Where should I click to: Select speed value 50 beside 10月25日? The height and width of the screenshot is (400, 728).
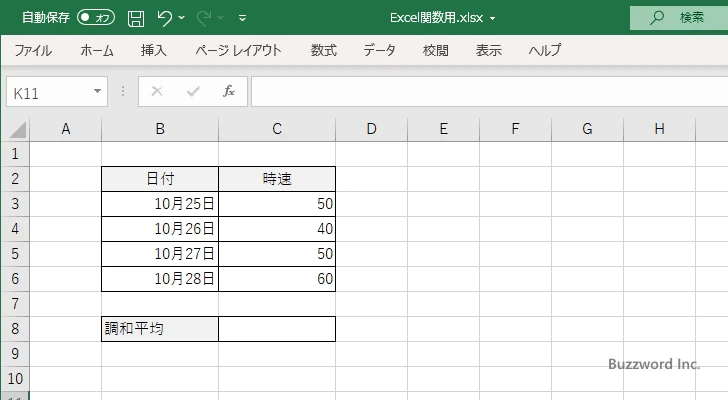point(277,204)
